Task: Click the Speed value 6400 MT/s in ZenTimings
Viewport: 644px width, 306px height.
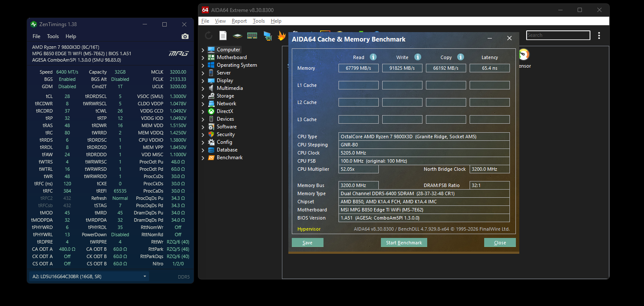Action: tap(67, 72)
